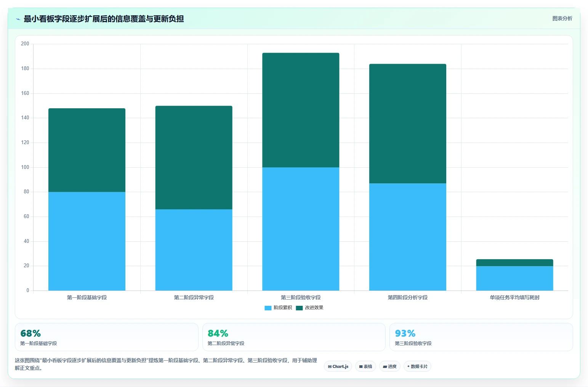This screenshot has height=387, width=588.
Task: Select the blue segment of 第二阶段异常字段 bar
Action: 194,250
